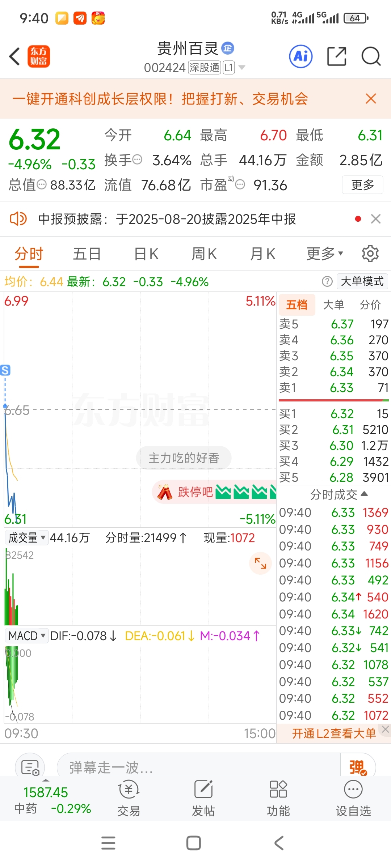Tap the 科创成长层权限 promo banner text
391x868 pixels.
pos(160,99)
